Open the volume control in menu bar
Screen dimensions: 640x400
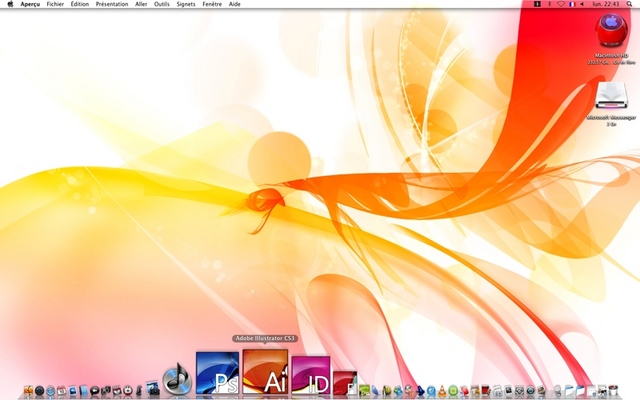(582, 4)
